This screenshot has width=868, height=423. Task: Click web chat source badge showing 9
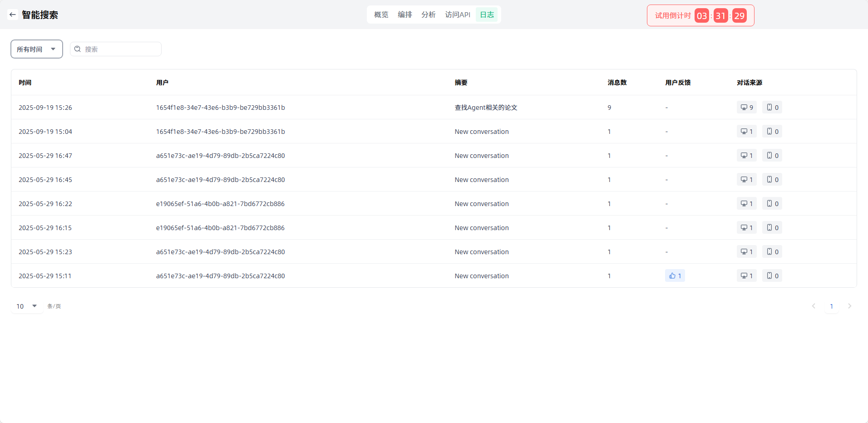tap(746, 108)
